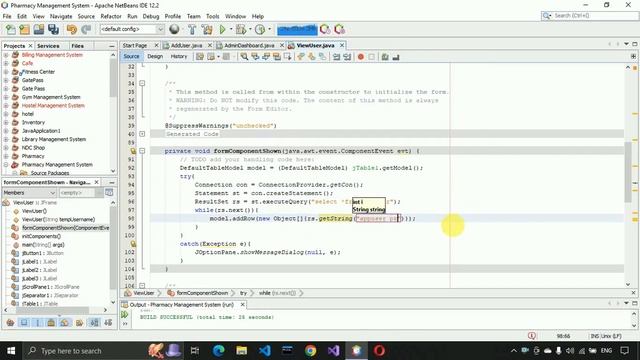The height and width of the screenshot is (360, 640).
Task: Click the Redo arrow icon
Action: point(86,29)
